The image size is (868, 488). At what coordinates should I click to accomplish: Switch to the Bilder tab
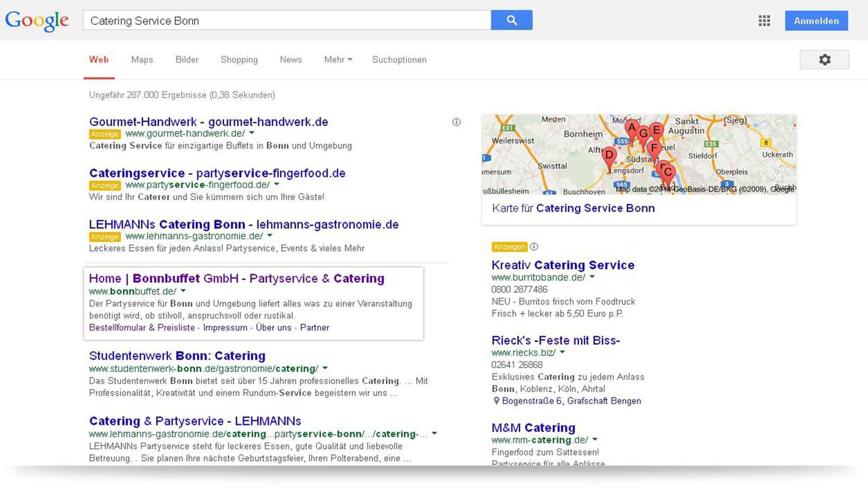187,60
